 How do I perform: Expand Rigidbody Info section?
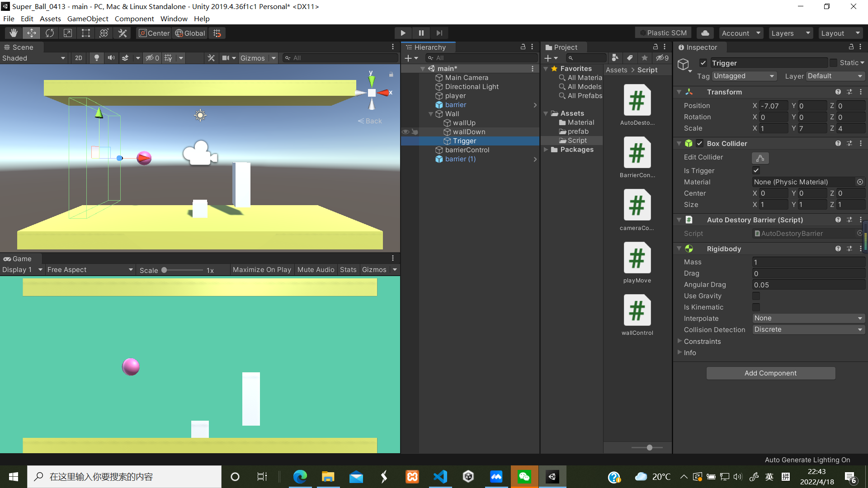[679, 352]
